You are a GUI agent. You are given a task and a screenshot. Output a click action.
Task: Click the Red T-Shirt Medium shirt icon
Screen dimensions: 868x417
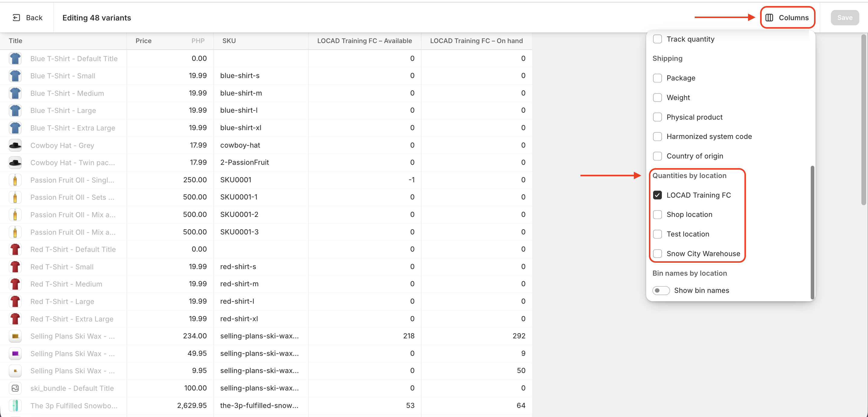click(x=15, y=284)
